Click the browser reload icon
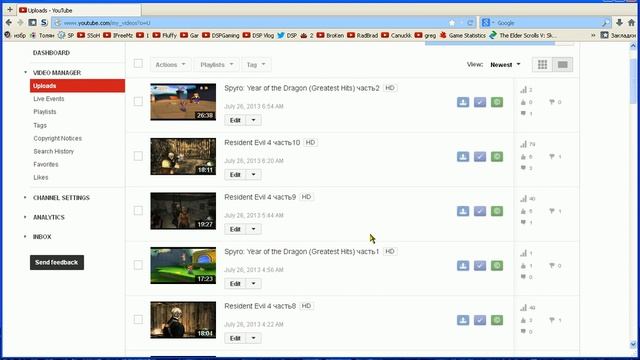The height and width of the screenshot is (360, 640). (x=470, y=23)
